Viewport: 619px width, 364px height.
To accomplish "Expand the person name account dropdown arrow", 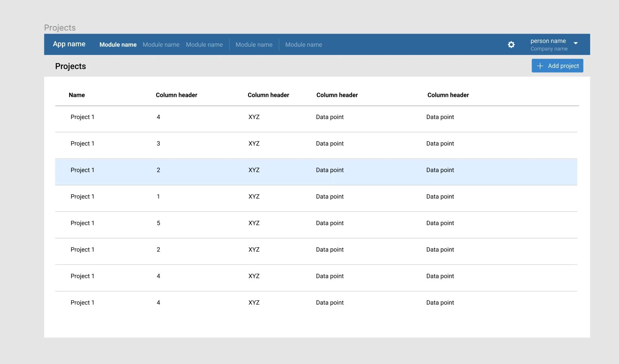I will pyautogui.click(x=576, y=43).
